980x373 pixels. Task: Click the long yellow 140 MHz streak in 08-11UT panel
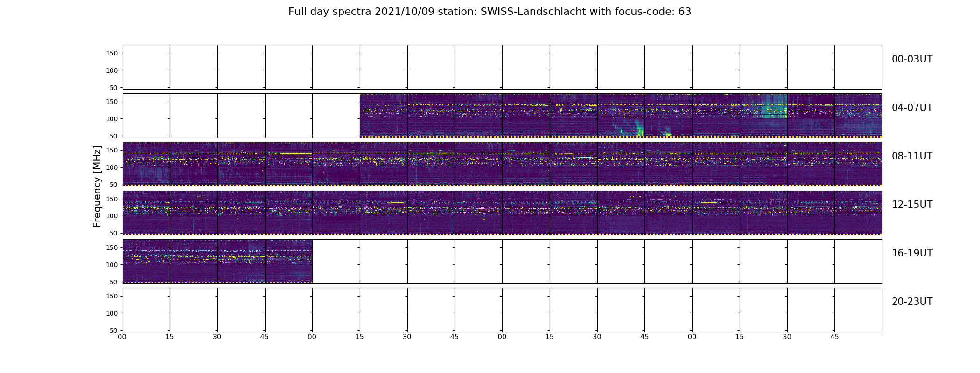tap(295, 153)
